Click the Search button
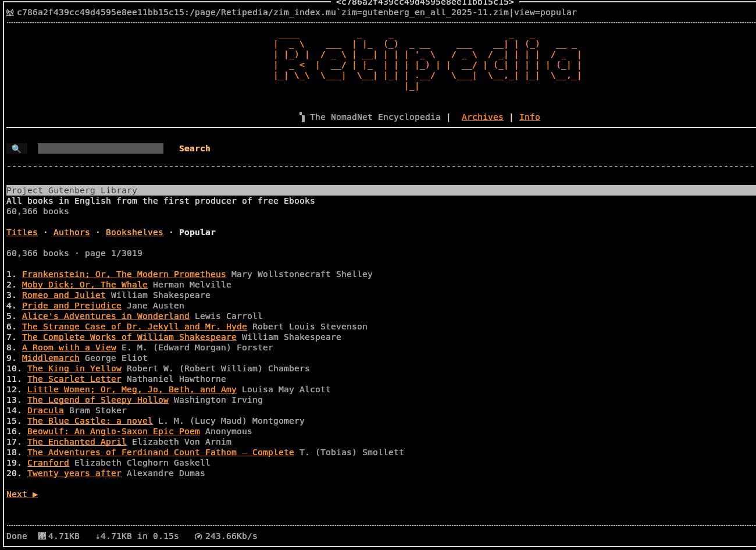This screenshot has height=550, width=756. pyautogui.click(x=195, y=148)
